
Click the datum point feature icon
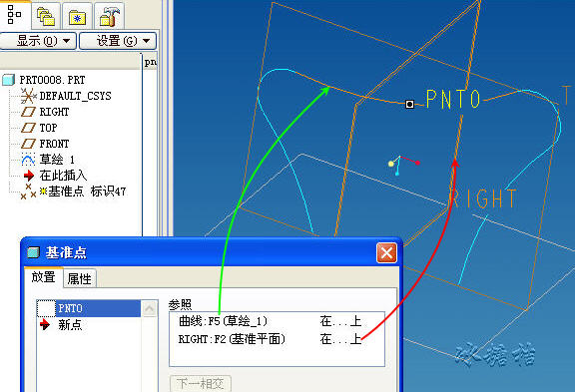[x=28, y=192]
